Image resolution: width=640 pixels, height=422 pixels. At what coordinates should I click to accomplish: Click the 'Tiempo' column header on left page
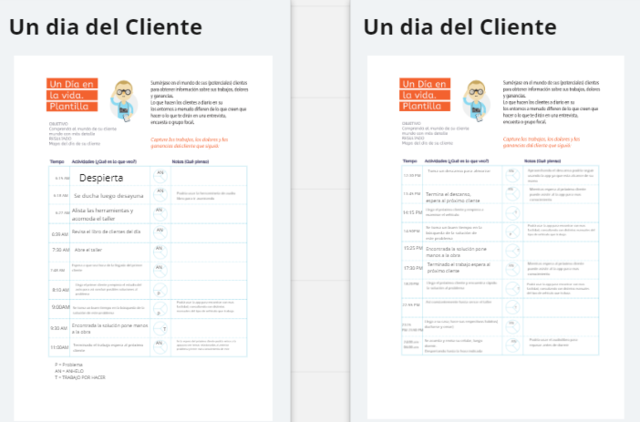[57, 162]
